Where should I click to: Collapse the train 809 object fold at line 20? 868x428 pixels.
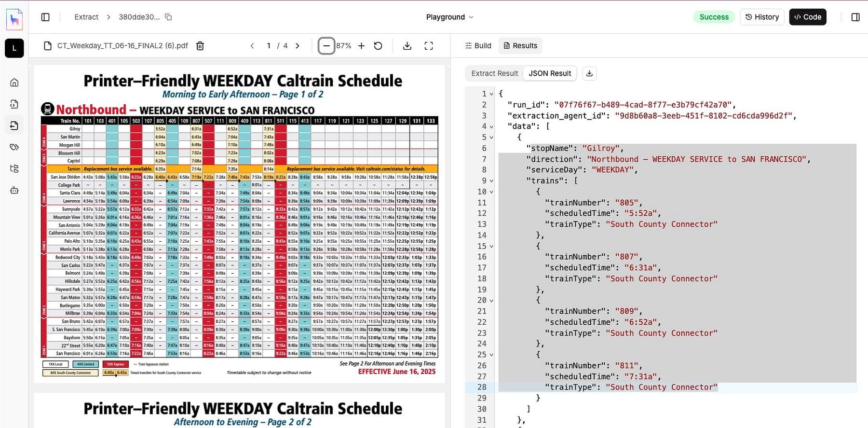491,301
